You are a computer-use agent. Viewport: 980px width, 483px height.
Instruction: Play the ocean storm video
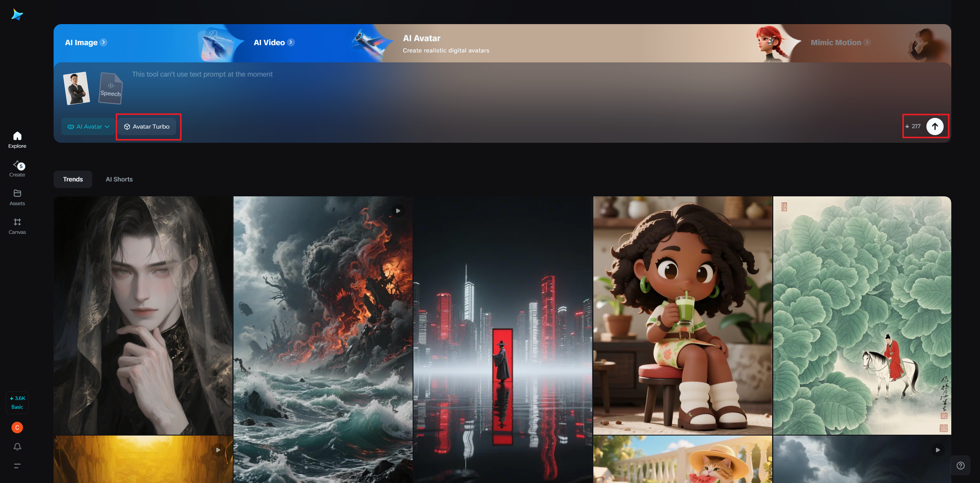(x=398, y=211)
